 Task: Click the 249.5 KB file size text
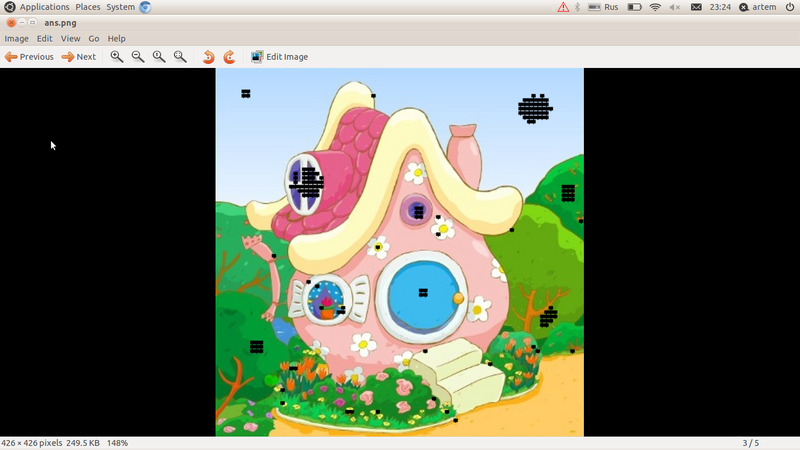(x=83, y=443)
